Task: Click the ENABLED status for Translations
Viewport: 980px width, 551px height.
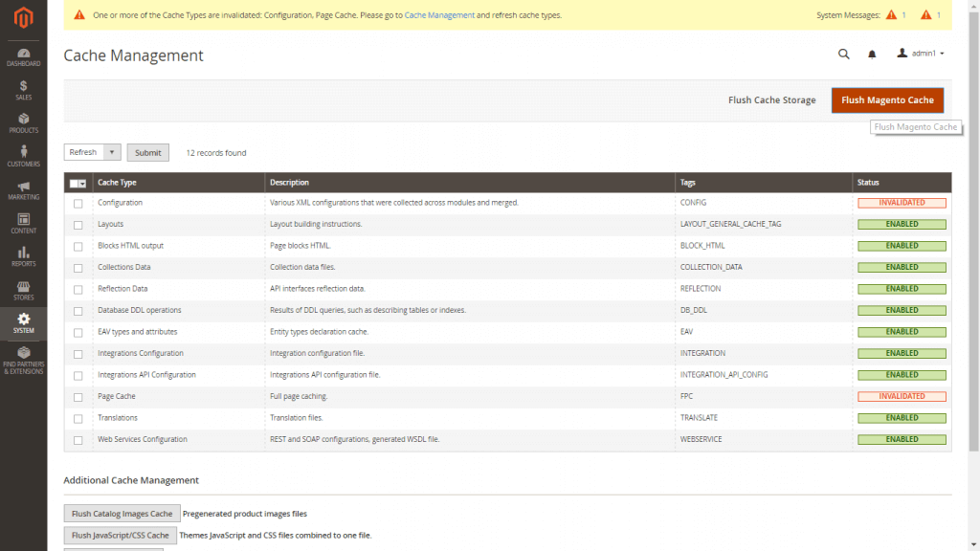Action: 902,417
